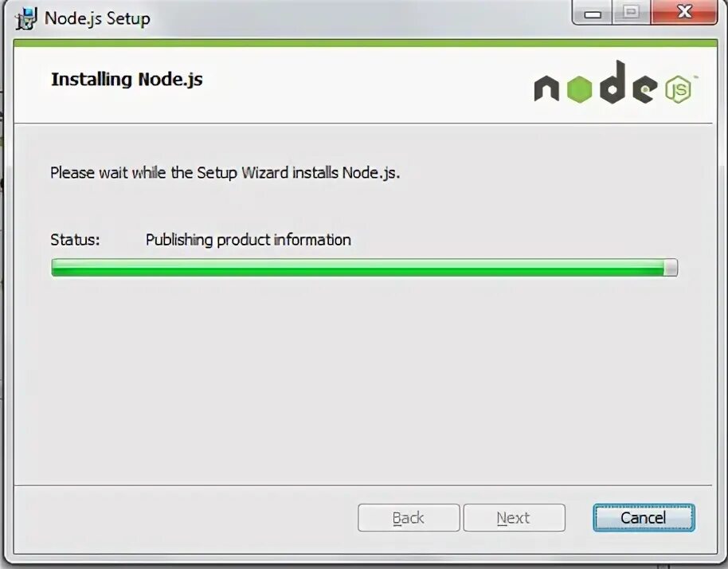Click the unfilled end of progress bar

point(671,268)
